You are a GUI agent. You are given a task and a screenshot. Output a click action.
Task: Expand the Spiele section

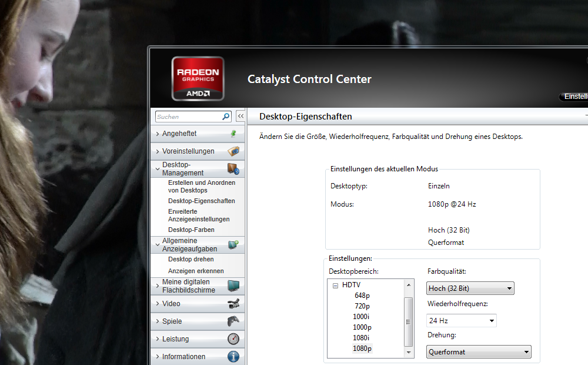click(158, 321)
